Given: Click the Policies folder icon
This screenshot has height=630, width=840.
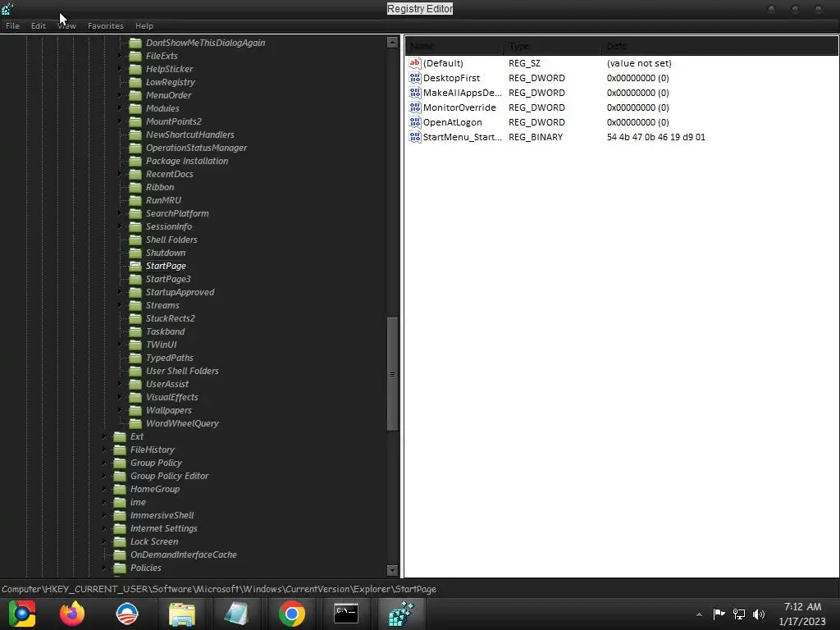Looking at the screenshot, I should [120, 568].
